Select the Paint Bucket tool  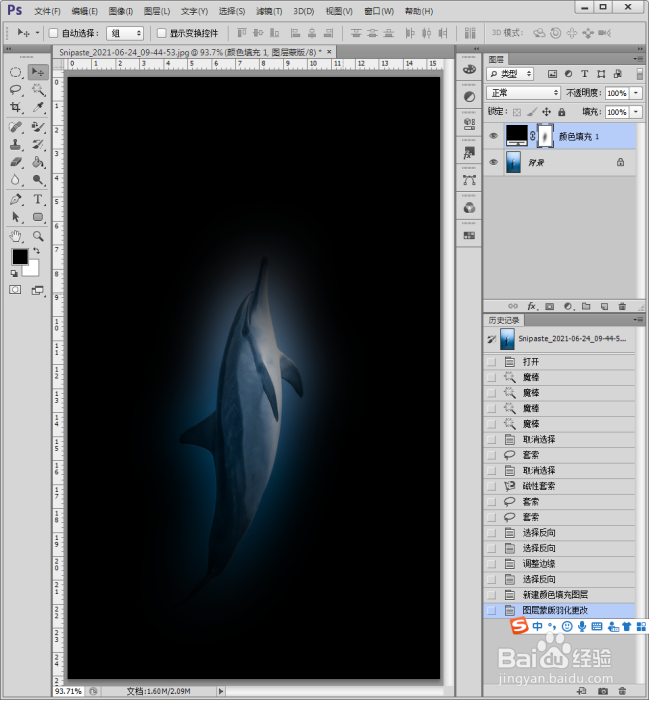pos(38,162)
